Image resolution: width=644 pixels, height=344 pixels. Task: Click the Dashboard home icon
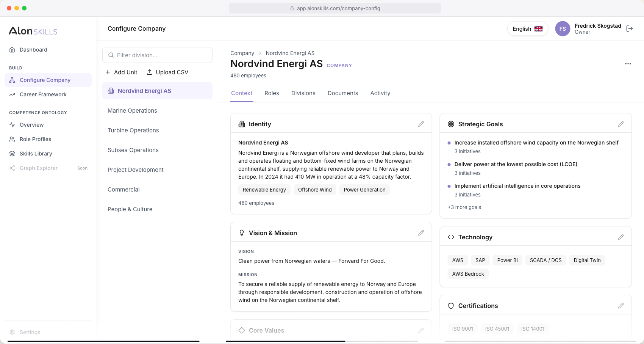pyautogui.click(x=12, y=50)
